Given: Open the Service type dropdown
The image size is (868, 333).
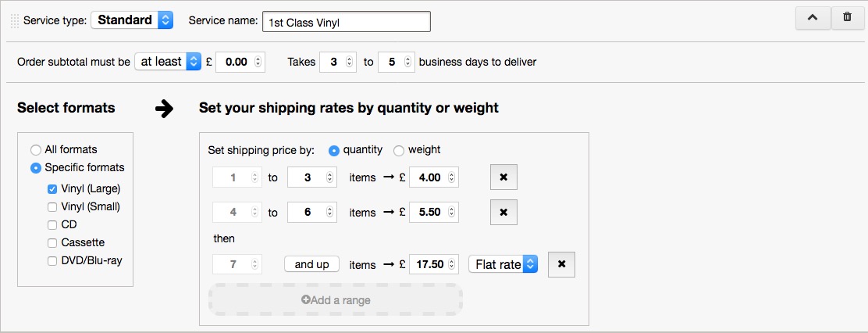Looking at the screenshot, I should click(132, 20).
